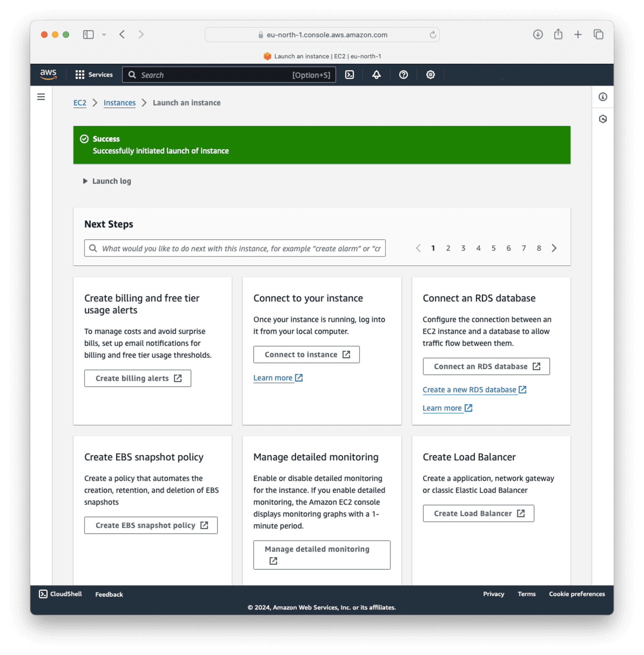Select page 4 of Next Steps
644x655 pixels.
click(478, 248)
